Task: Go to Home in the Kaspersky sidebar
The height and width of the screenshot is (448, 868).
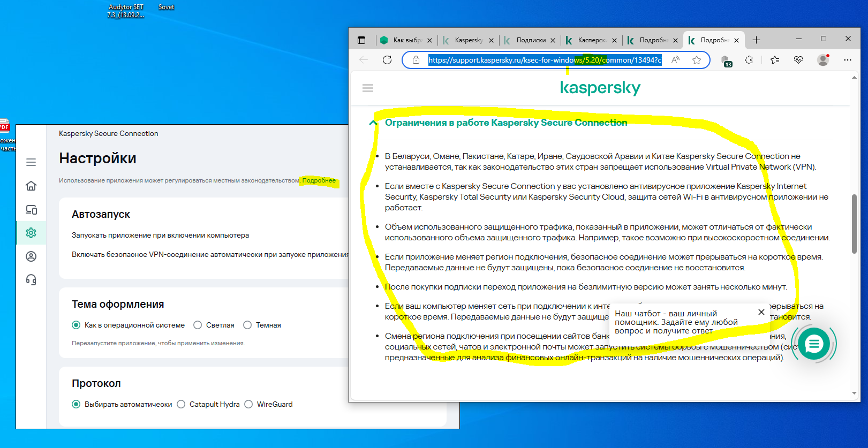Action: coord(31,186)
